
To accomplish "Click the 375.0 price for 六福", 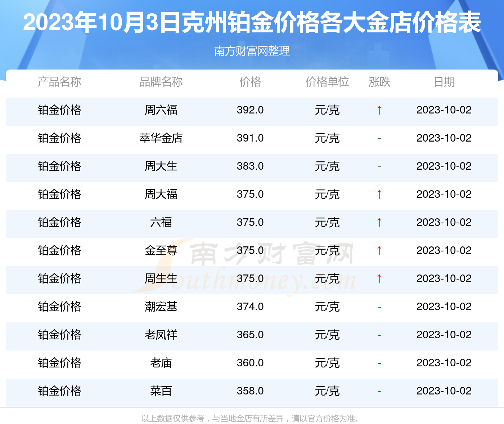I will tap(250, 223).
